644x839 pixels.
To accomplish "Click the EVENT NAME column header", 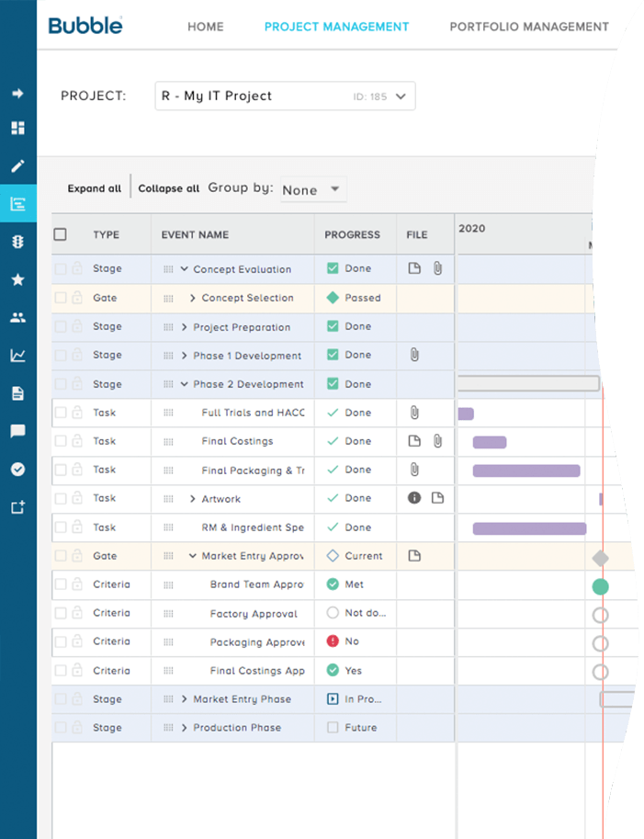I will tap(195, 234).
